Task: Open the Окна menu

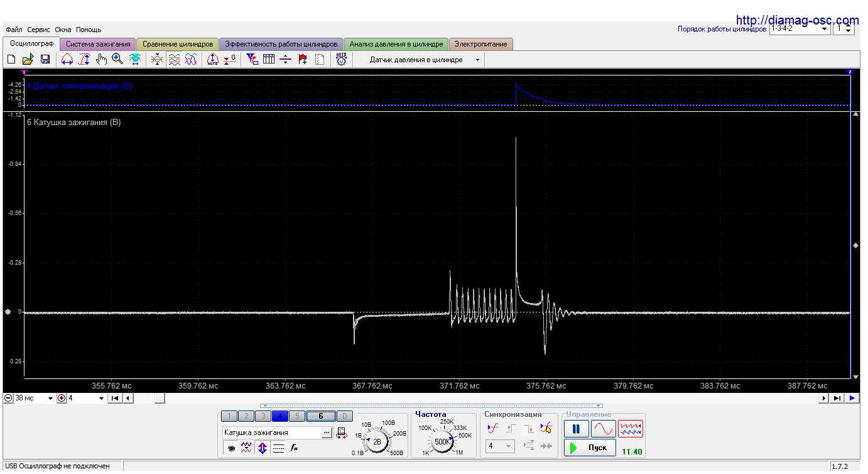Action: pos(63,30)
